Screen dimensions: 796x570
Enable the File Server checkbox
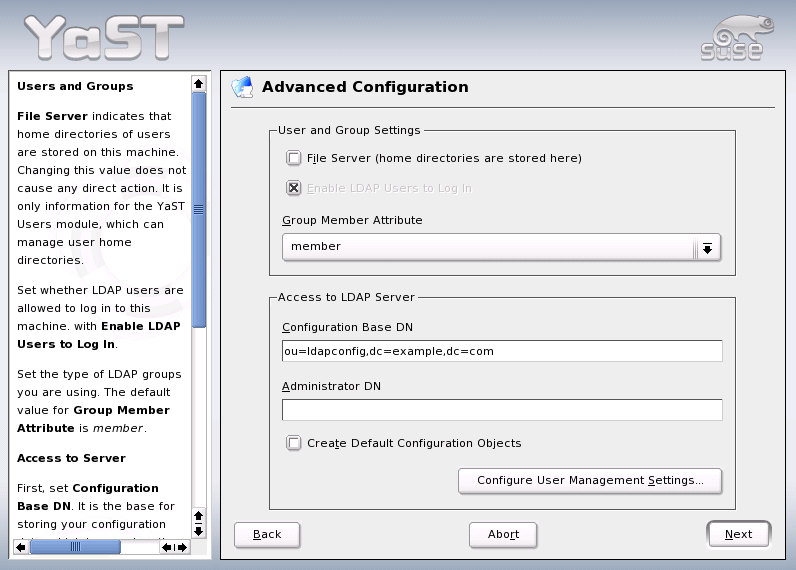293,158
